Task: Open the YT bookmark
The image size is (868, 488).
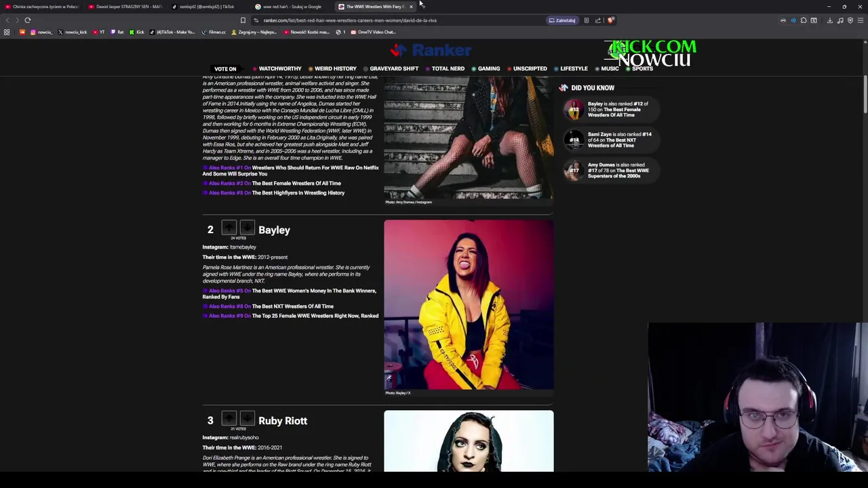Action: pos(98,32)
